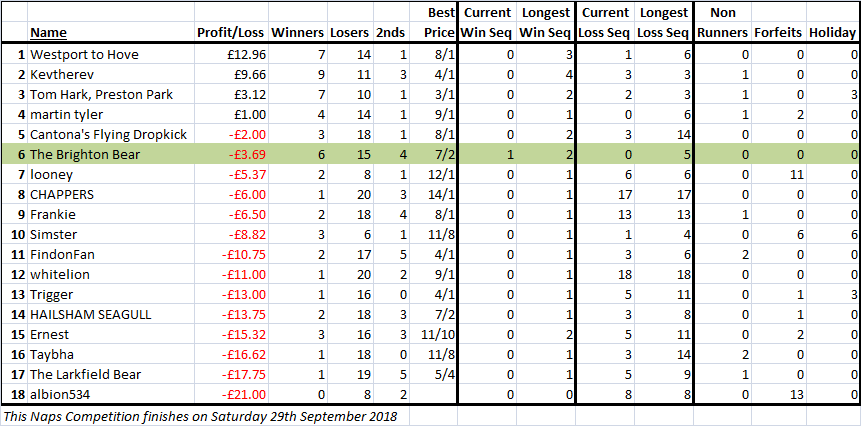Click the Best Price header cell
861x426 pixels.
point(439,23)
